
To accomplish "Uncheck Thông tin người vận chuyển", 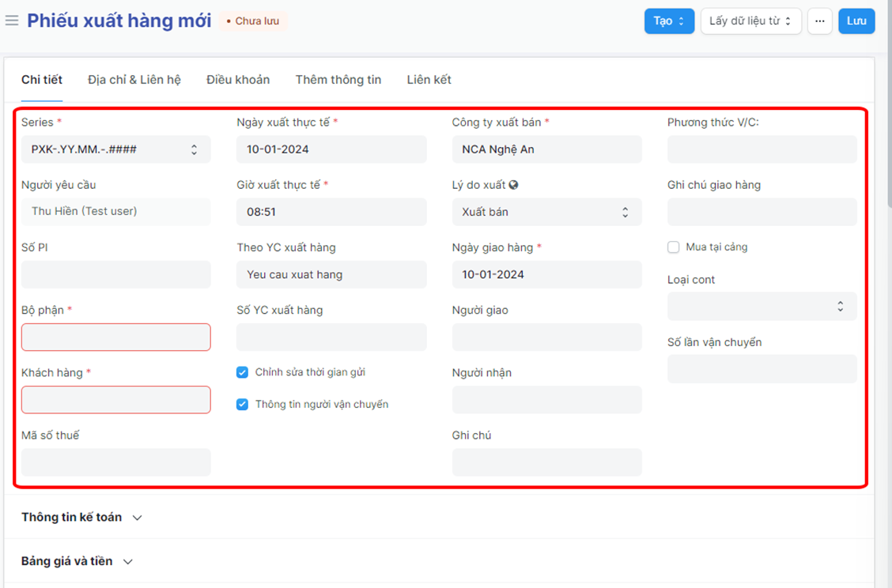I will click(x=243, y=405).
